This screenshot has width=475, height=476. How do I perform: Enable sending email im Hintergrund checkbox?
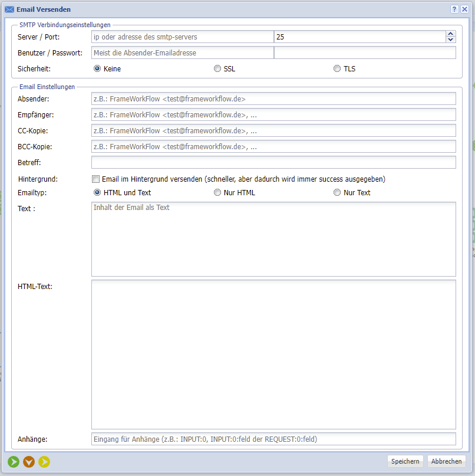click(95, 179)
